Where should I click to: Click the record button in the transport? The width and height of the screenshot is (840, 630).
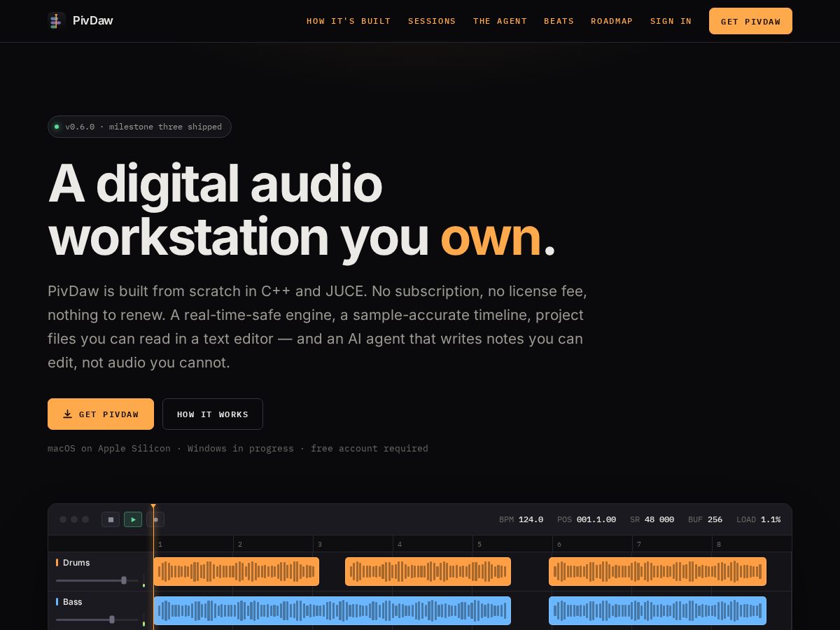point(155,519)
